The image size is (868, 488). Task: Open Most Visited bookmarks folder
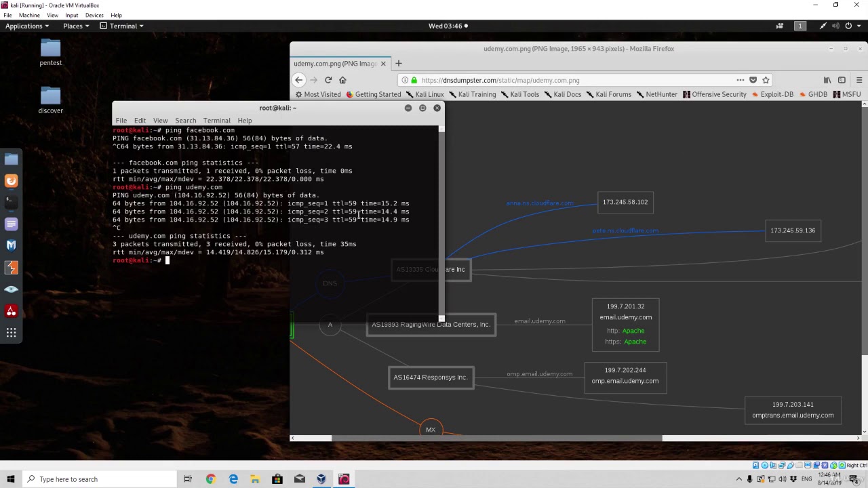coord(317,94)
